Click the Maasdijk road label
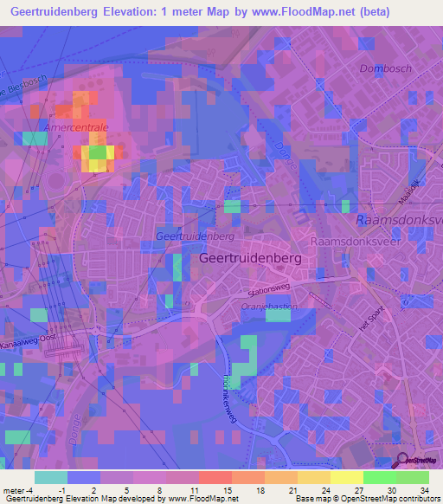Viewport: 443px width, 504px height. pos(409,192)
